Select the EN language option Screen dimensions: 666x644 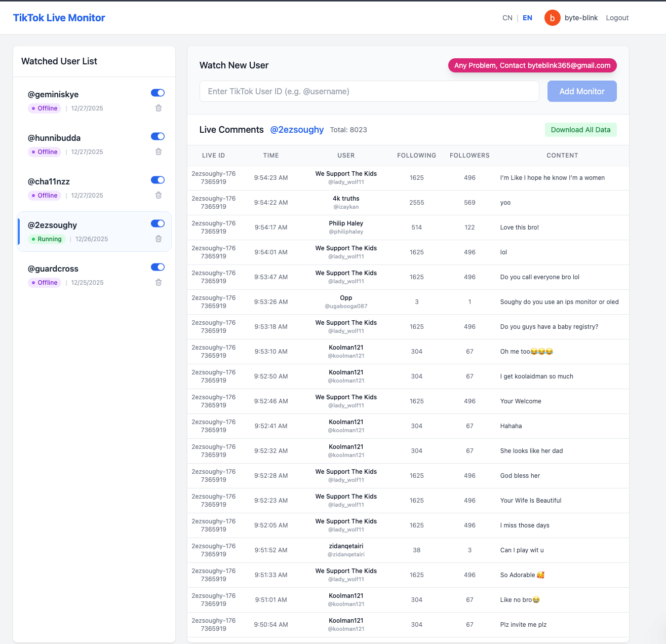coord(527,18)
